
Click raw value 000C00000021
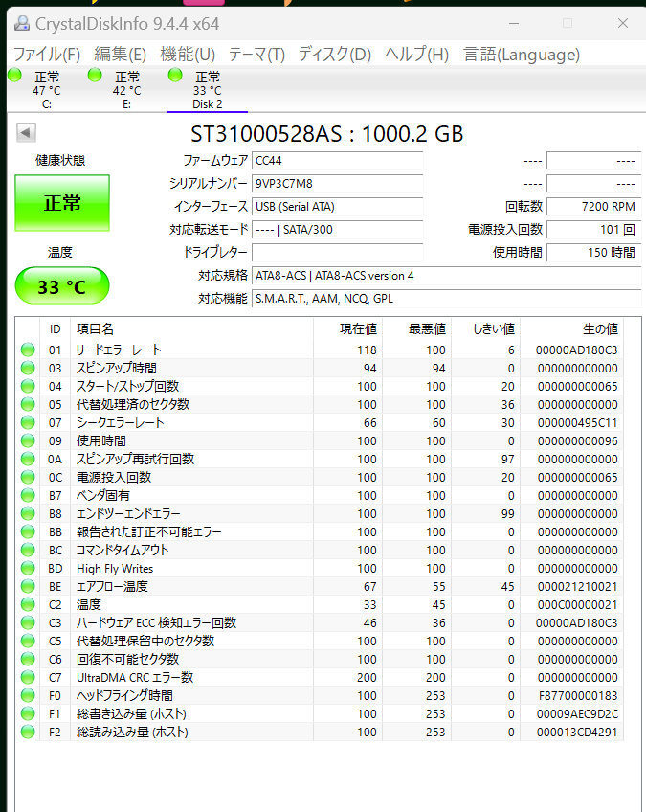pyautogui.click(x=577, y=605)
